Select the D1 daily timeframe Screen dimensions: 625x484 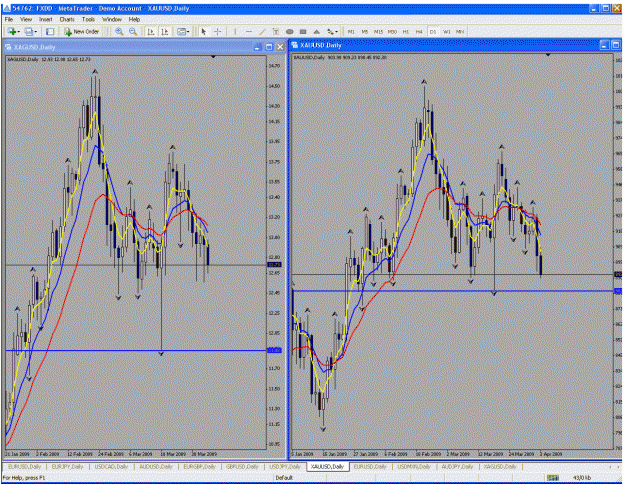(x=433, y=31)
